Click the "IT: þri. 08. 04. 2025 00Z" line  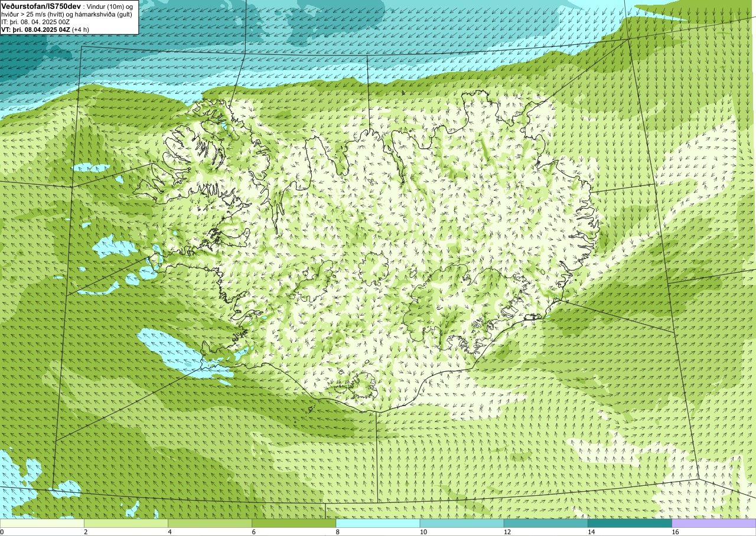coord(35,21)
